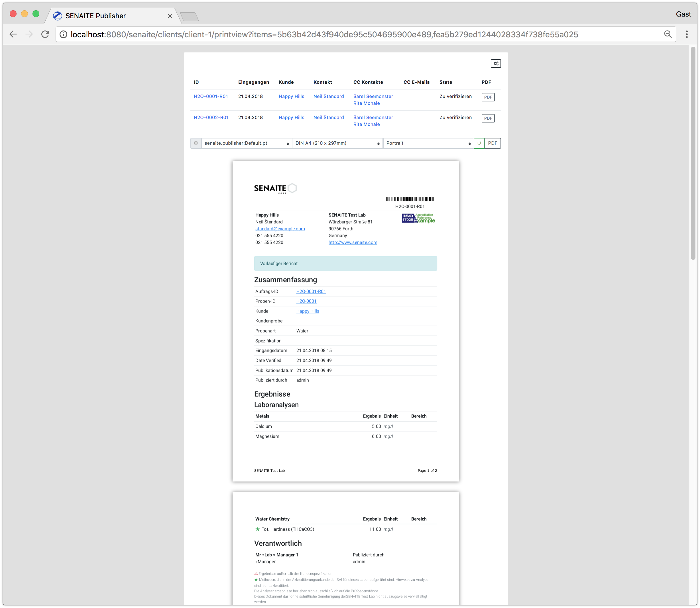Click the green reload report icon
700x608 pixels.
[x=479, y=143]
